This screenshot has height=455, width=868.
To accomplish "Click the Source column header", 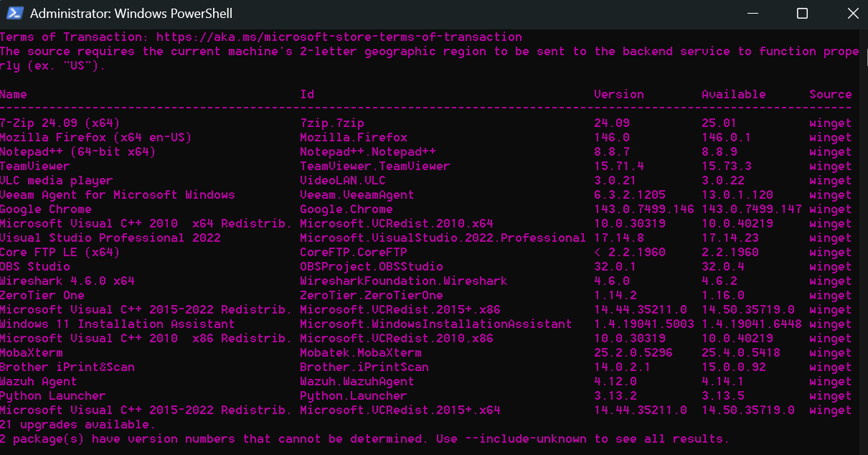I will [x=831, y=94].
